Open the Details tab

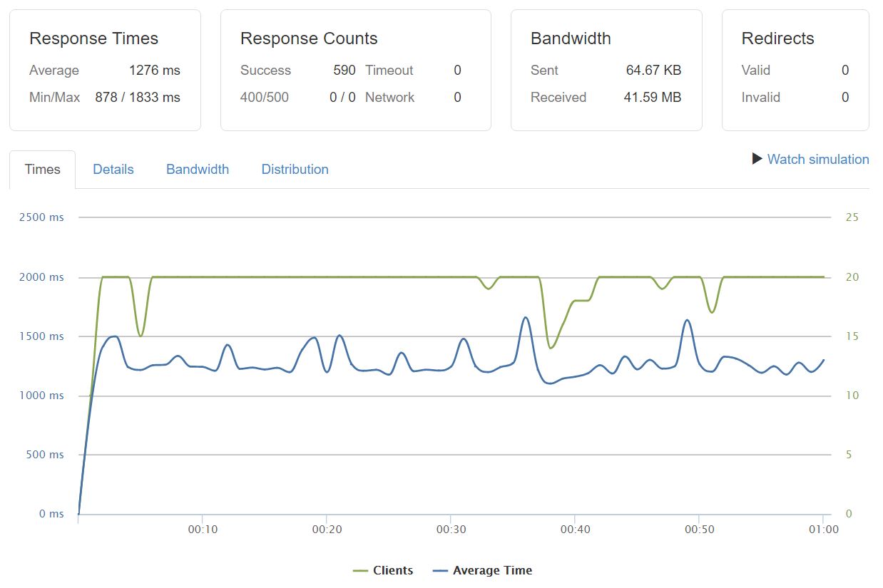click(113, 170)
